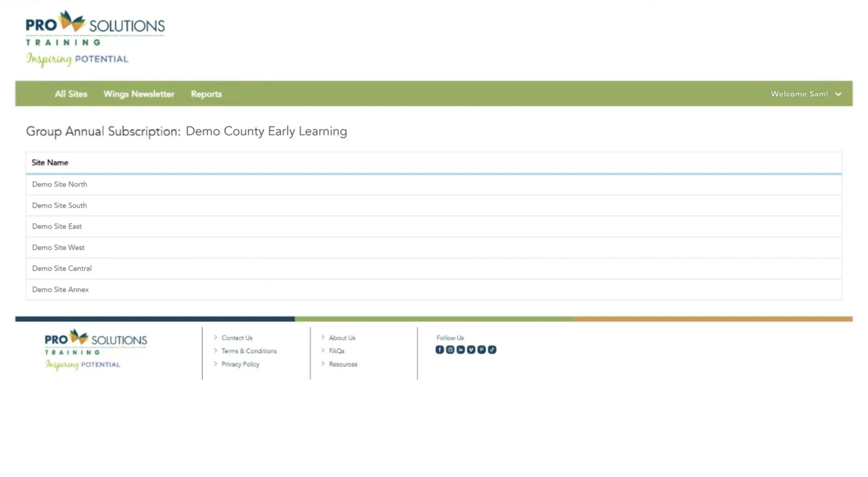Go to Wings Newsletter in the navbar
Viewport: 868px width, 477px height.
[x=139, y=94]
